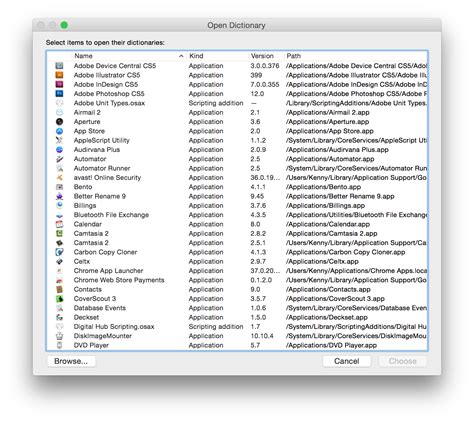Click path /Applications/Billings.app
The image size is (474, 422).
pos(325,205)
